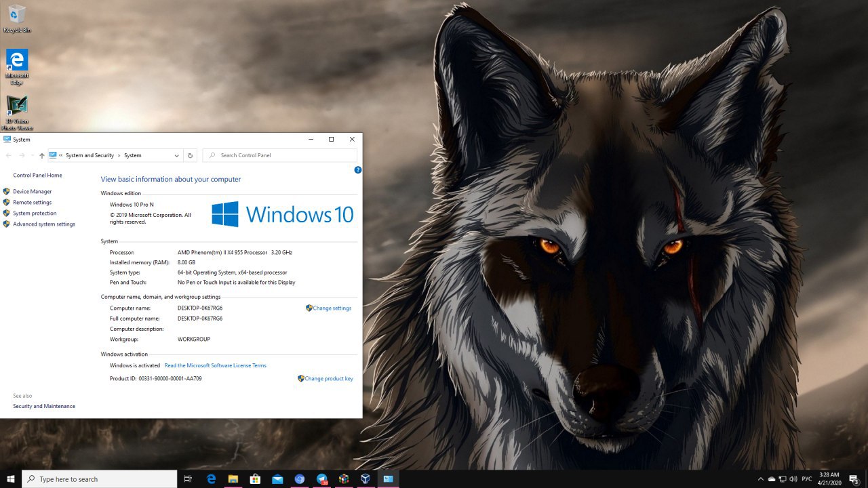
Task: Click the Back arrow in System window
Action: pyautogui.click(x=9, y=155)
